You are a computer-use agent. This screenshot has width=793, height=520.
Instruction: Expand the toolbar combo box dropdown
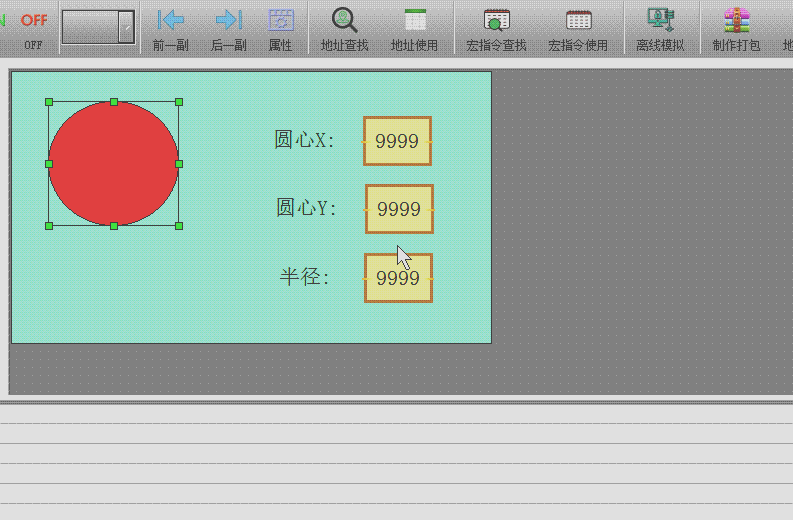pos(126,27)
